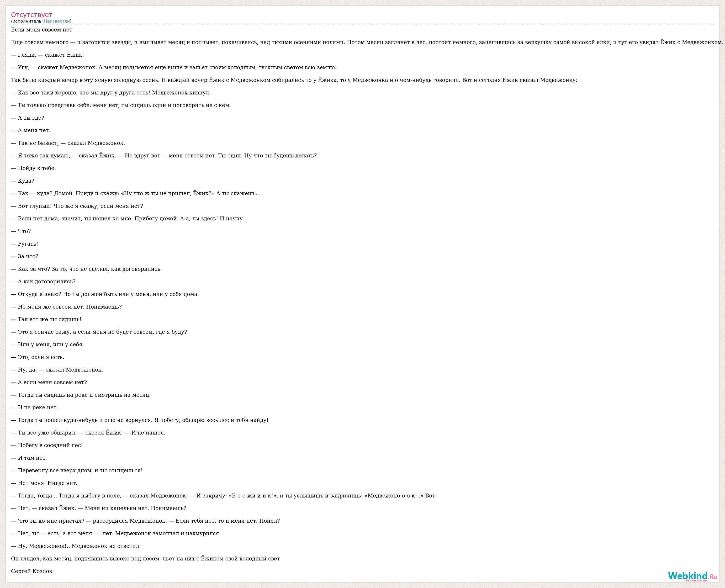The image size is (725, 588).
Task: Click the Отсутствует song title
Action: pos(32,15)
